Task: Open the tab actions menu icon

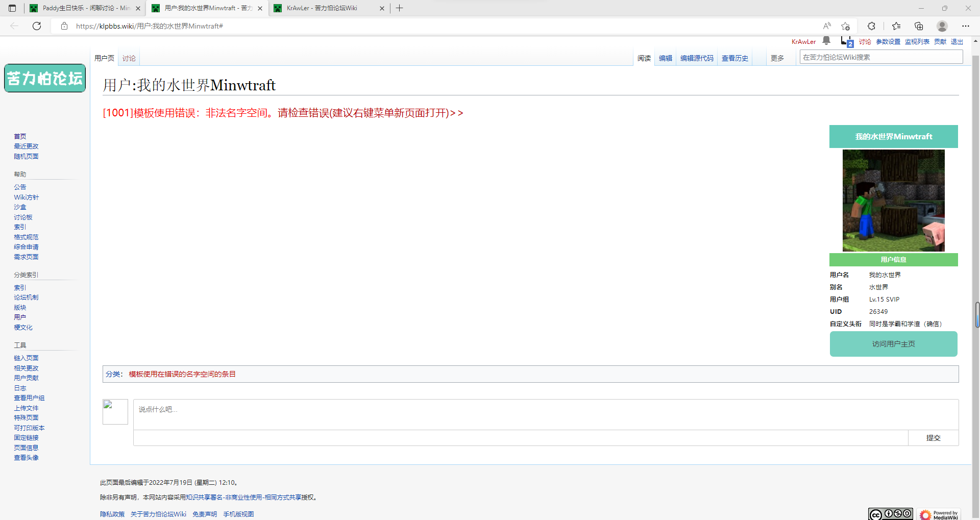Action: point(12,8)
